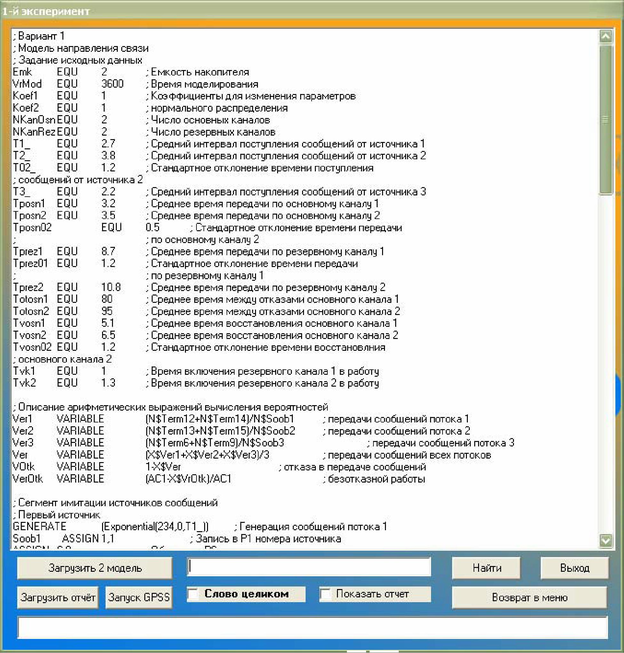Click the value 3600 for VrMod

click(x=112, y=84)
